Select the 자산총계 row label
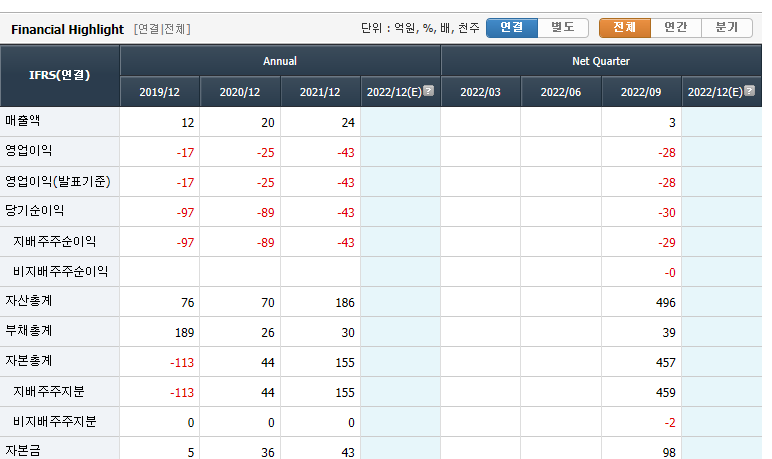The height and width of the screenshot is (459, 772). coord(29,301)
